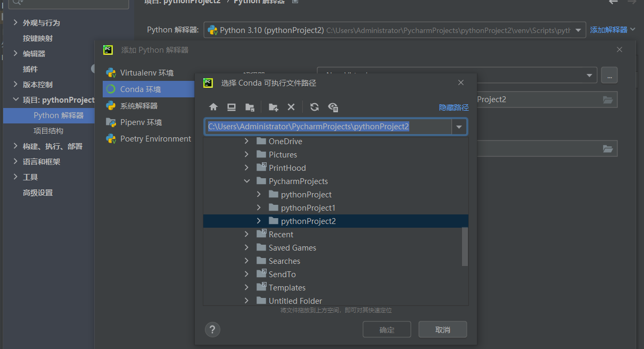This screenshot has width=644, height=349.
Task: Click the Desktop directory toolbar icon
Action: 232,107
